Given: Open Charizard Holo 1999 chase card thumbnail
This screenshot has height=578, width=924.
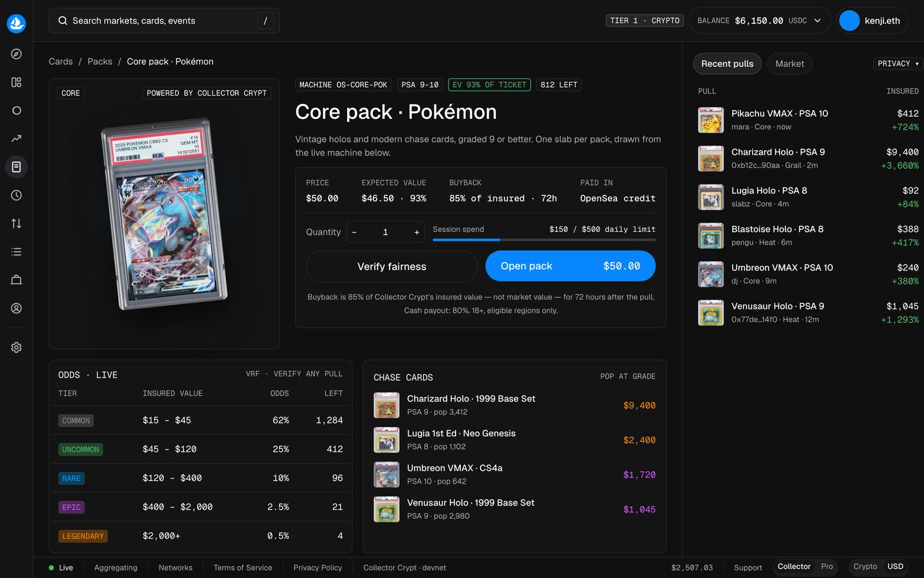Looking at the screenshot, I should click(x=386, y=405).
